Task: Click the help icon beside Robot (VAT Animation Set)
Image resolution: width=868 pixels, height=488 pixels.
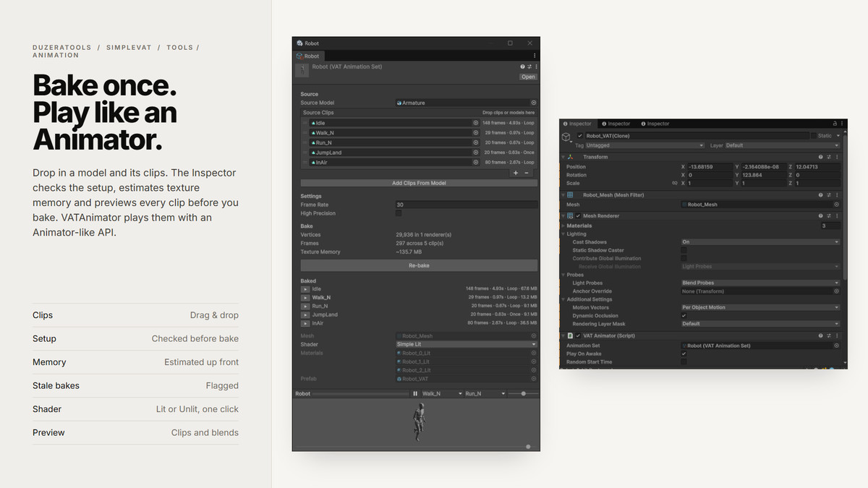Action: (522, 67)
